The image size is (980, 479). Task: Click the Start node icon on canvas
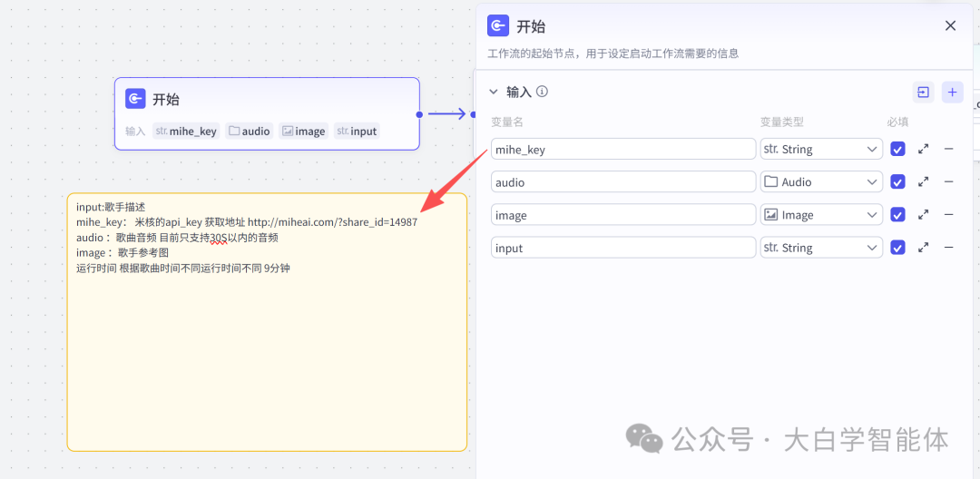point(135,99)
